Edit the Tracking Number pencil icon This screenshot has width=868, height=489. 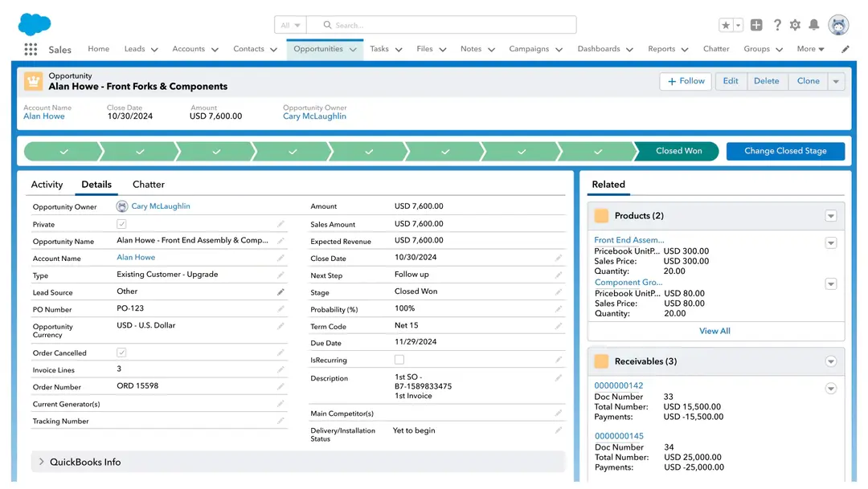pyautogui.click(x=280, y=421)
